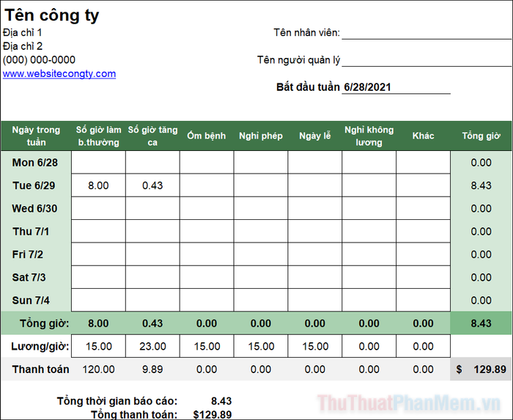Screen dimensions: 513x420
Task: Click the Ngày trong tuần column header
Action: pos(36,136)
